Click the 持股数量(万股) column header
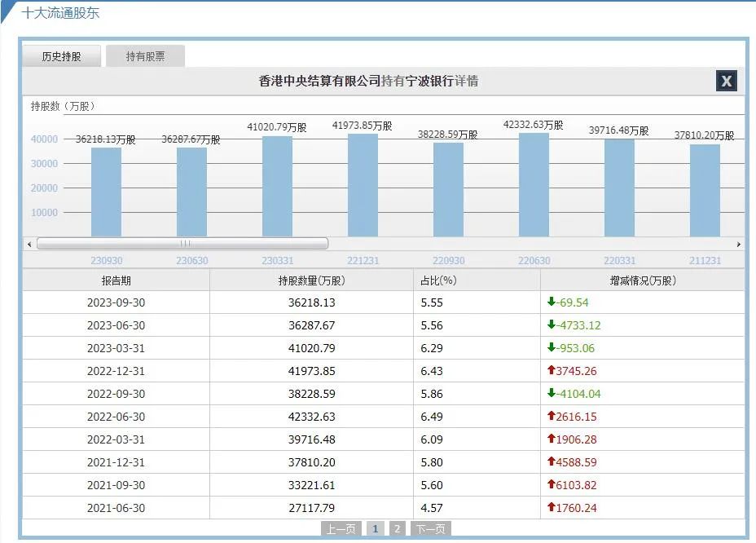The height and width of the screenshot is (543, 756). point(311,280)
